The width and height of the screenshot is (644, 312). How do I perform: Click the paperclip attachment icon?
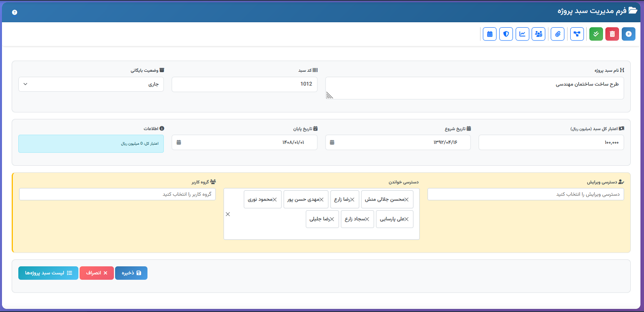(558, 34)
